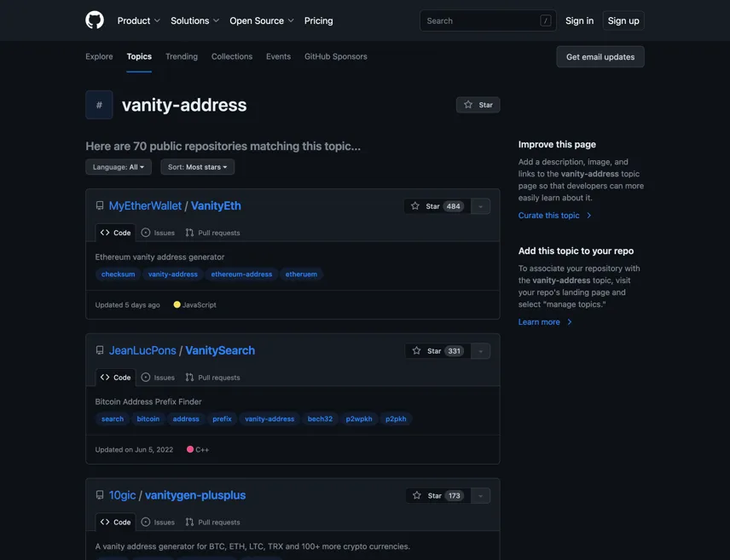Open Issues for vanitygen-plusplus

coord(158,522)
